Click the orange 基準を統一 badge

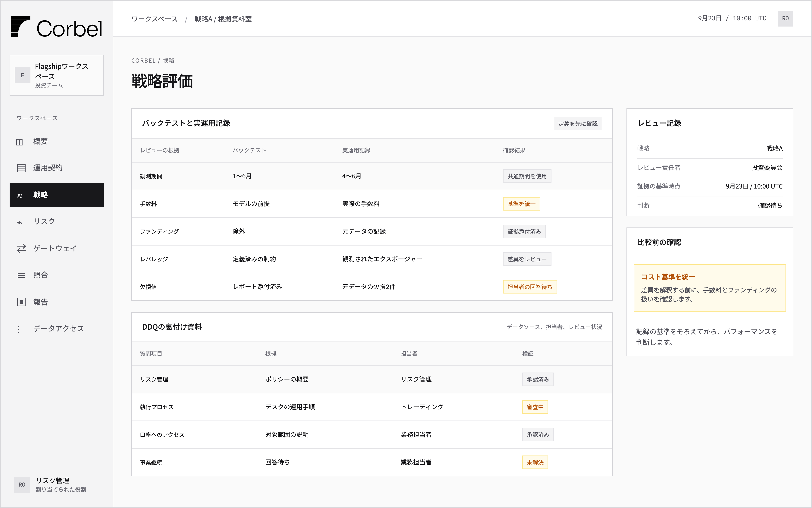pos(521,204)
